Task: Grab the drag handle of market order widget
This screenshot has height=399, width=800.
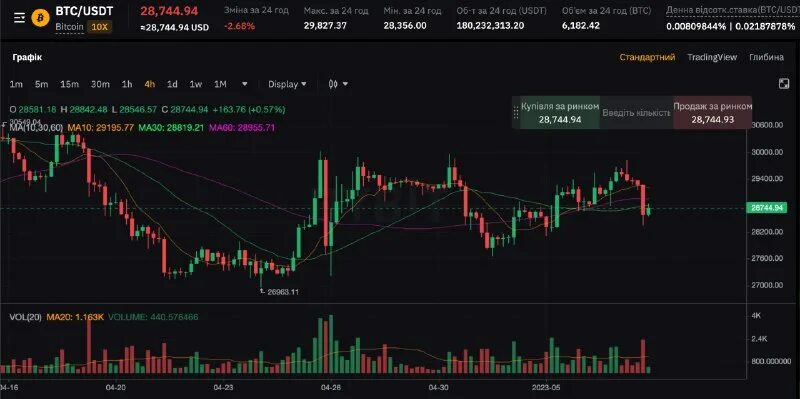Action: click(x=516, y=112)
